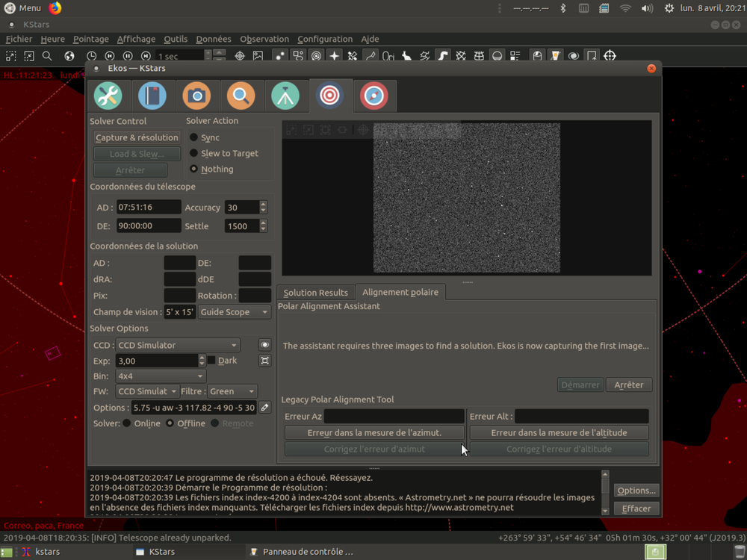The image size is (747, 560).
Task: Toggle constellation names 'Ori' icon
Action: pos(388,56)
